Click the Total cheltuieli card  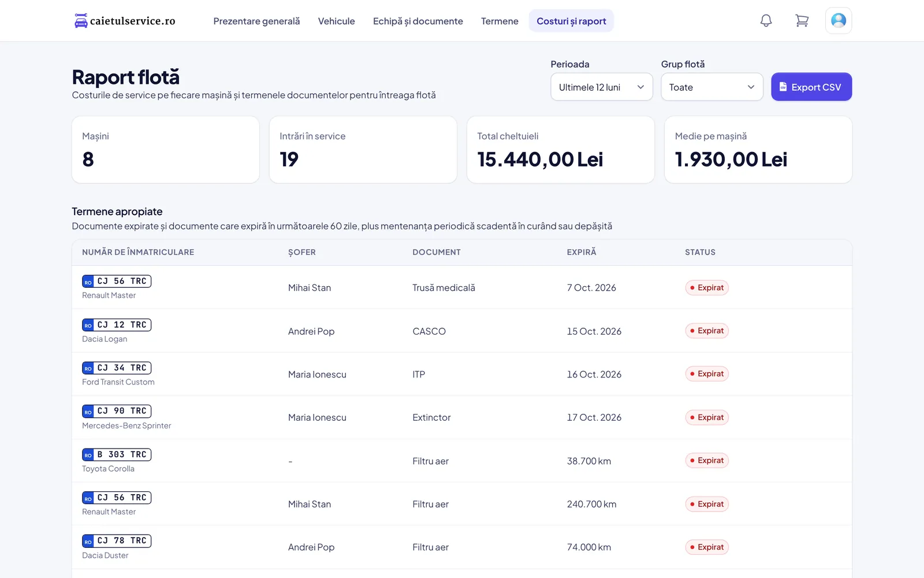click(x=560, y=150)
